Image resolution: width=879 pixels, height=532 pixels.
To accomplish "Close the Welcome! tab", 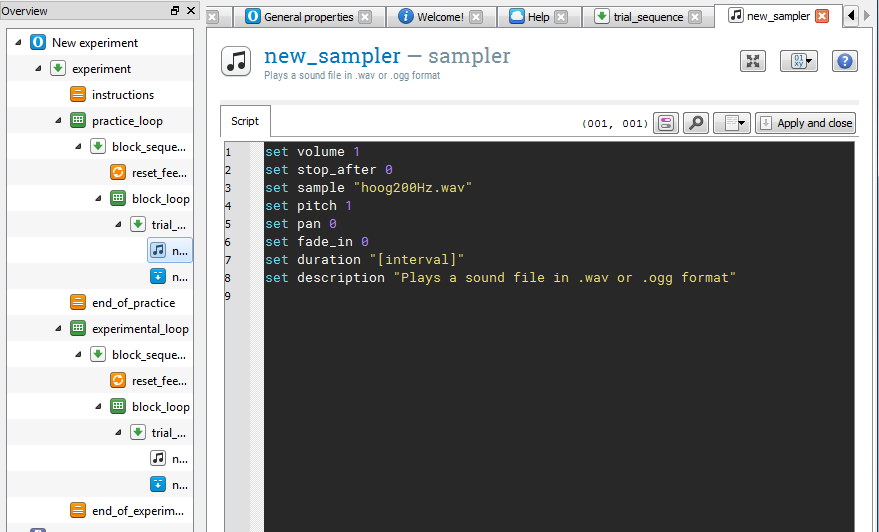I will 476,17.
